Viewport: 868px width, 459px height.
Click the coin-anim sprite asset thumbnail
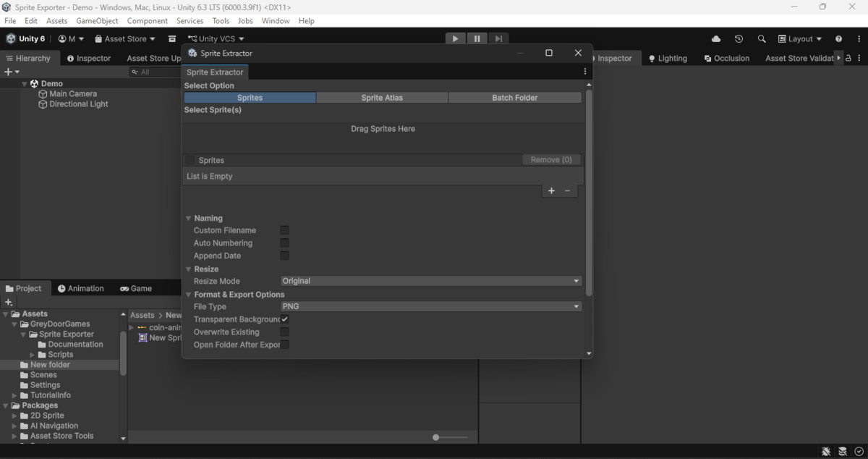click(142, 328)
